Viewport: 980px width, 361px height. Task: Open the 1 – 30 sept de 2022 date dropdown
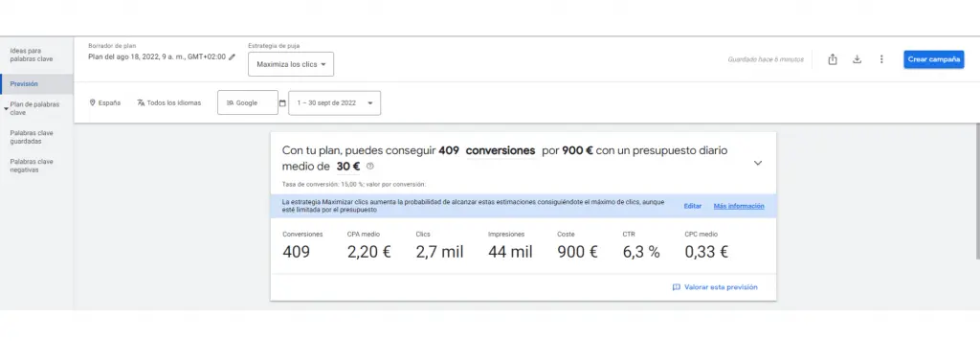(x=334, y=103)
